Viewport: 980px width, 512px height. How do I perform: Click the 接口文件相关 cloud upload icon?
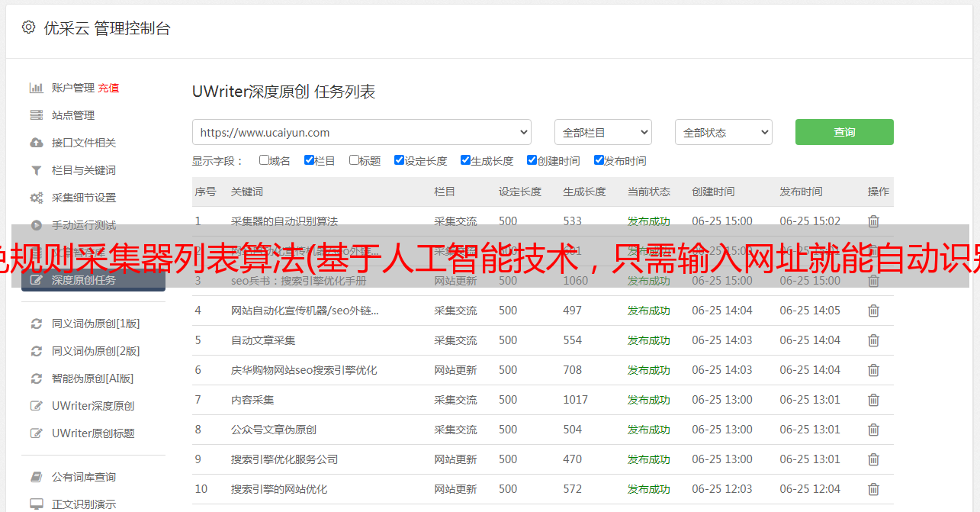pyautogui.click(x=36, y=143)
